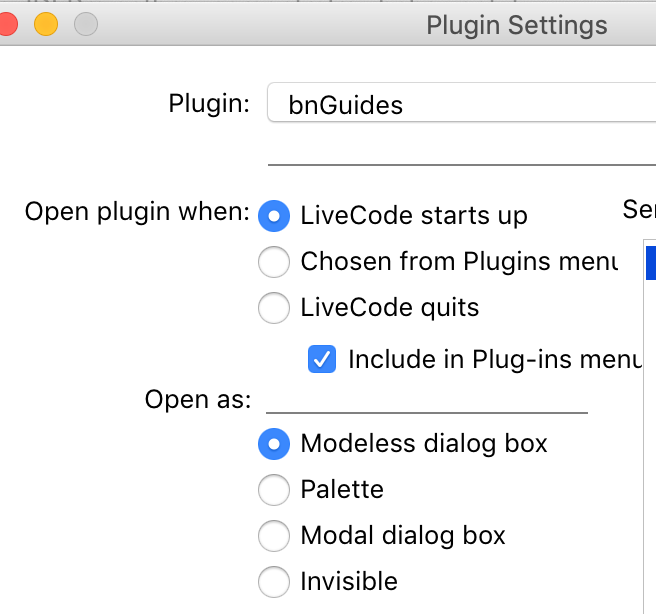656x614 pixels.
Task: Click the highlighted blue row in the right-hand list
Action: click(650, 262)
